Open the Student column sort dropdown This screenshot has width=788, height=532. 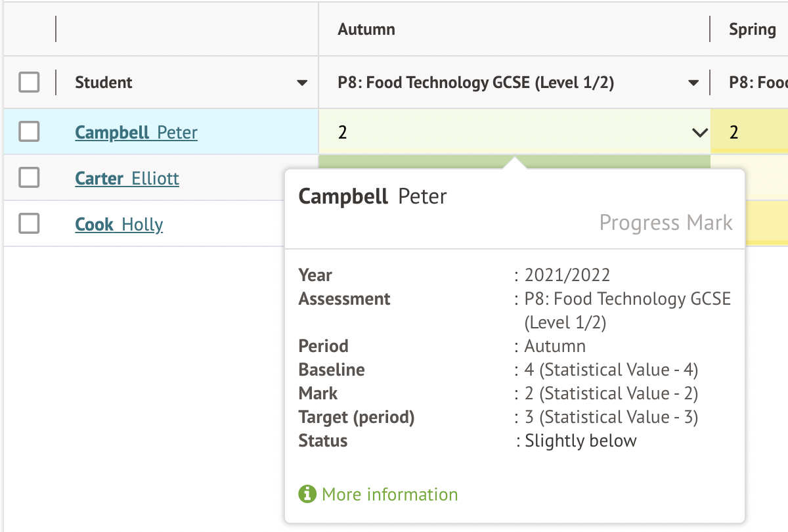point(302,83)
